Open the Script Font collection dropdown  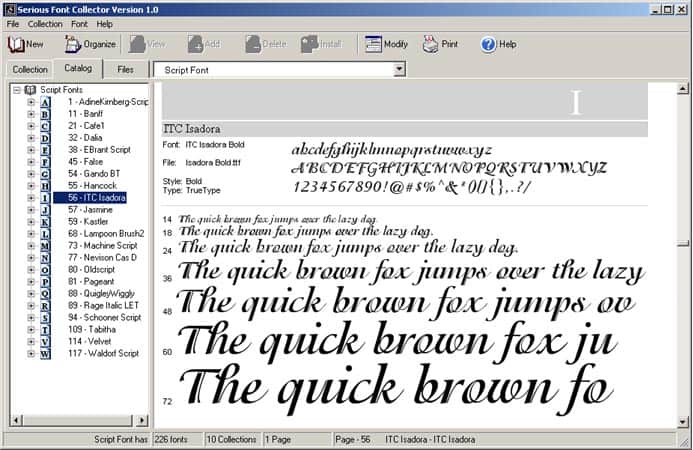(399, 69)
